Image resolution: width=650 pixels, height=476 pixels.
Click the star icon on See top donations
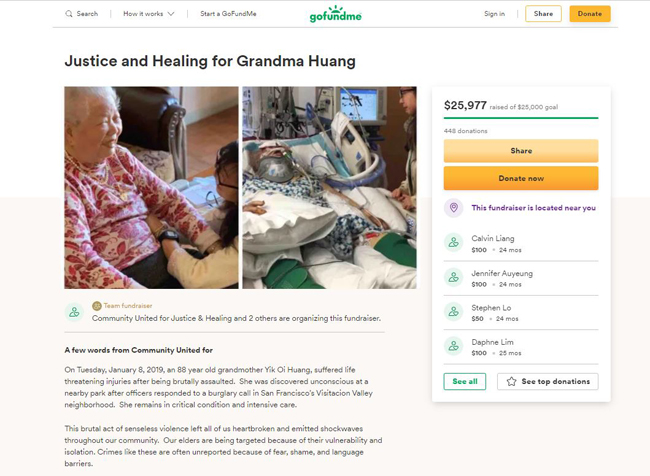pyautogui.click(x=512, y=381)
